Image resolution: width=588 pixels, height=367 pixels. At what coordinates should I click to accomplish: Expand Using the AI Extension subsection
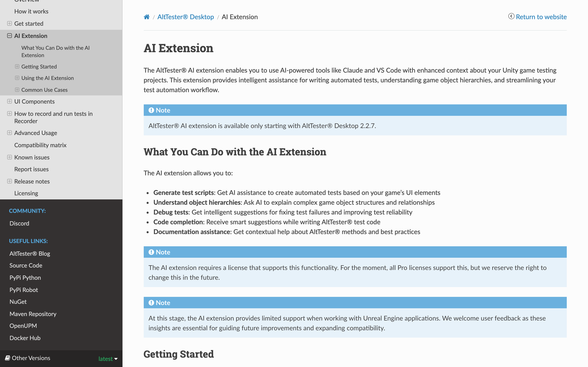tap(17, 78)
